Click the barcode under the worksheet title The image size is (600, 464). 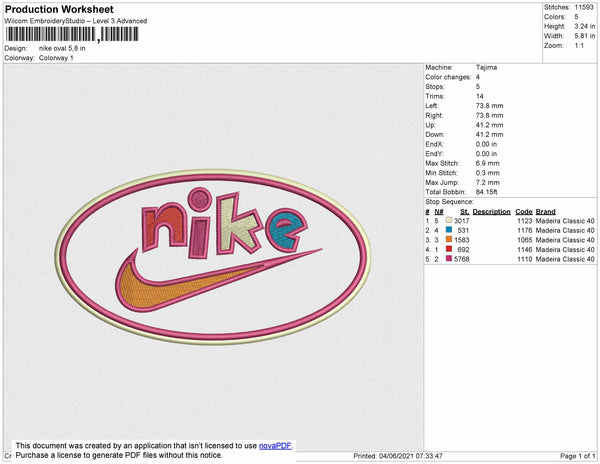tap(72, 34)
